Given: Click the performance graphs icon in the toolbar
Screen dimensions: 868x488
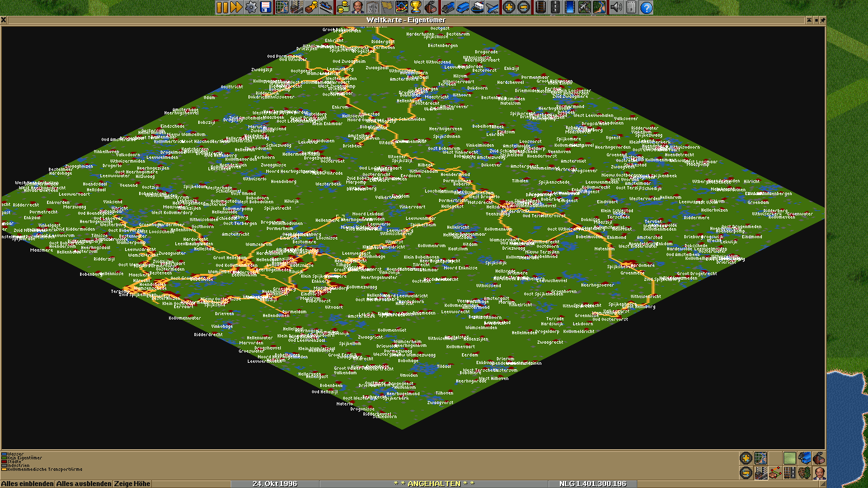Looking at the screenshot, I should pyautogui.click(x=401, y=8).
